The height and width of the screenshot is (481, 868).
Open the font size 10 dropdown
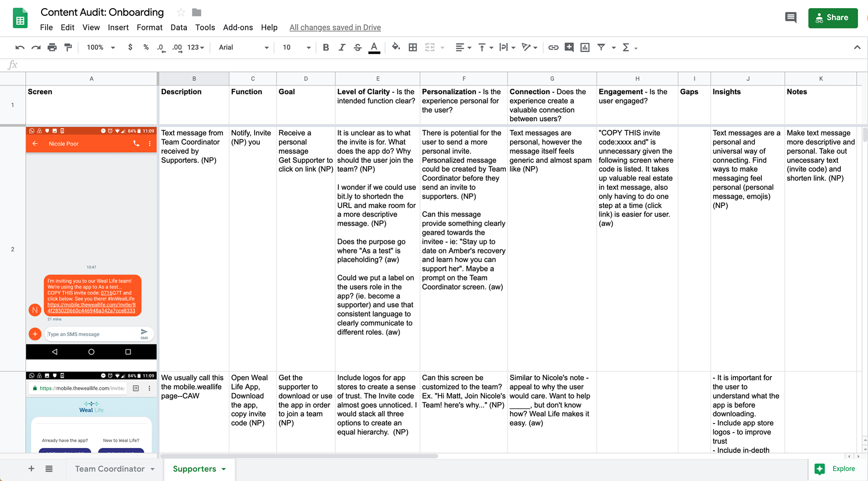click(x=297, y=48)
